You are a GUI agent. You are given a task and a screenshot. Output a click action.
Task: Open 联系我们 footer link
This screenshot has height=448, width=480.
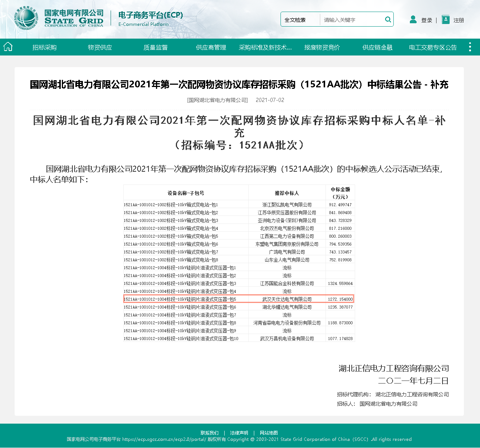click(x=209, y=433)
